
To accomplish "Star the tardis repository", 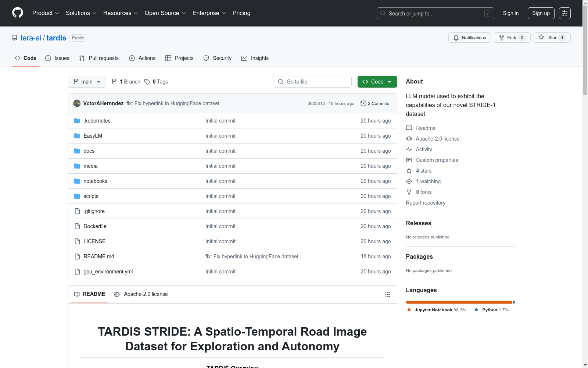I will point(552,38).
